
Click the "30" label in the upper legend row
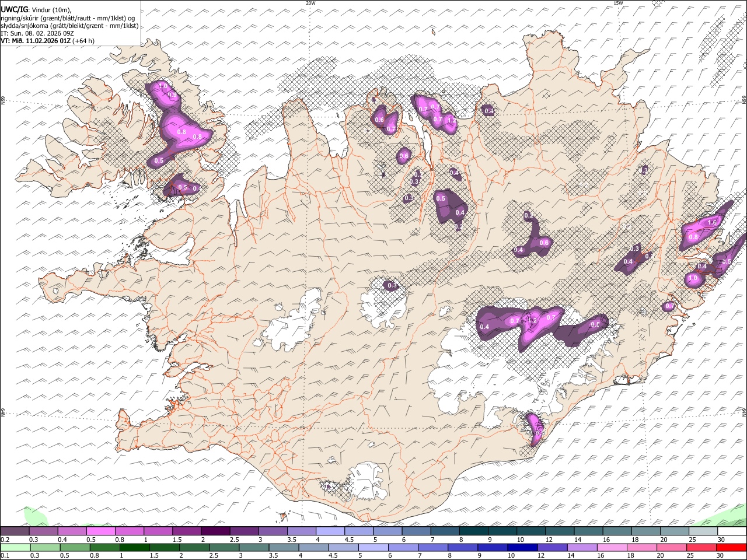722,540
